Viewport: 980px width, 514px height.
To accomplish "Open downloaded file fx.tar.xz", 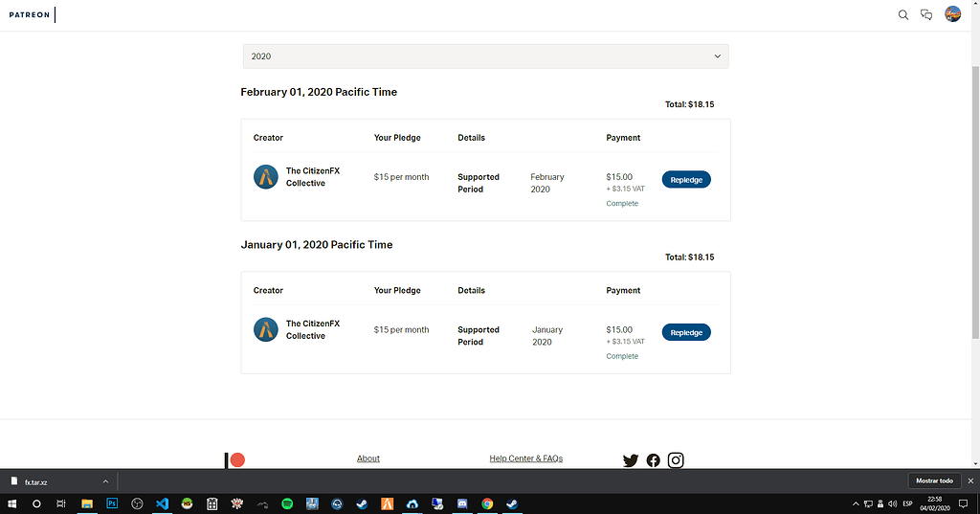I will [35, 482].
